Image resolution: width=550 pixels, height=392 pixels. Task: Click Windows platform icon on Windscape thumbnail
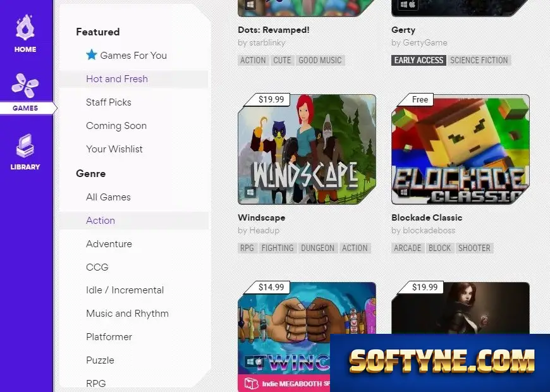(x=250, y=192)
